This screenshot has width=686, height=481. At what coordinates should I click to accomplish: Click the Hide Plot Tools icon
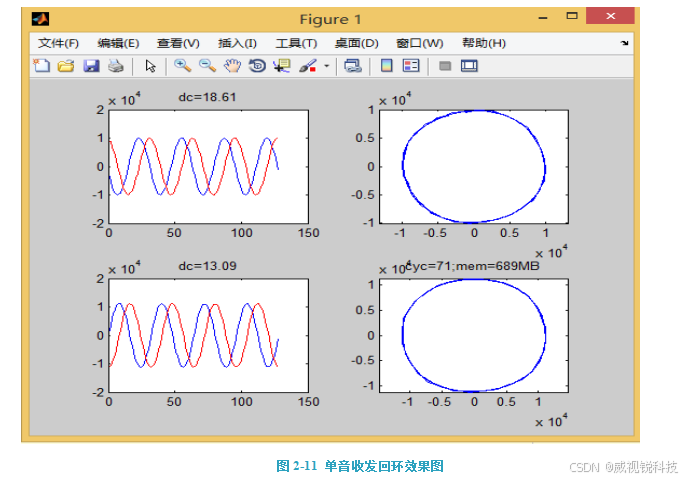[445, 66]
